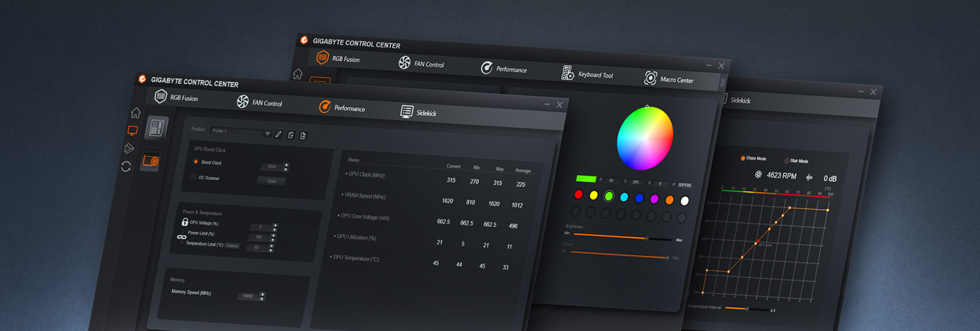Click the pencil edit profile icon
980x331 pixels.
click(x=279, y=135)
